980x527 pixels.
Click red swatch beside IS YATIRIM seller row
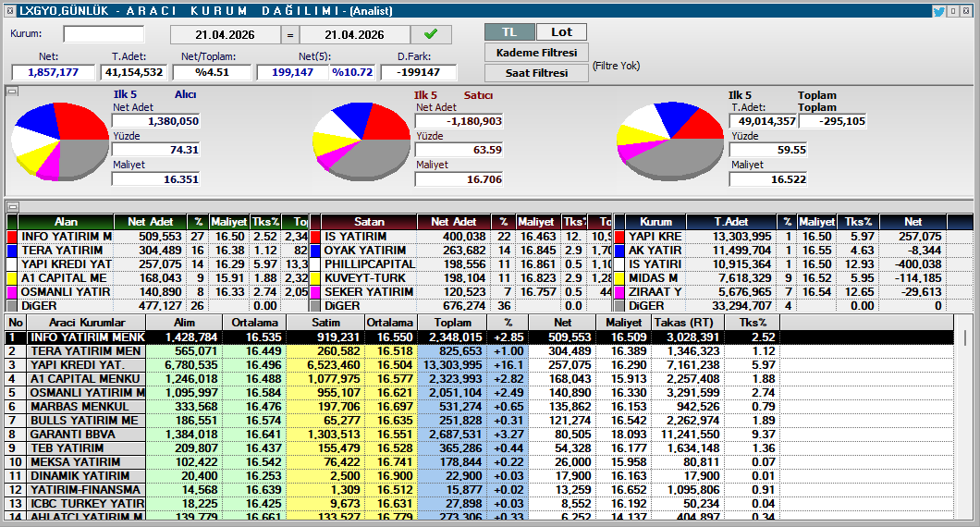click(x=314, y=237)
